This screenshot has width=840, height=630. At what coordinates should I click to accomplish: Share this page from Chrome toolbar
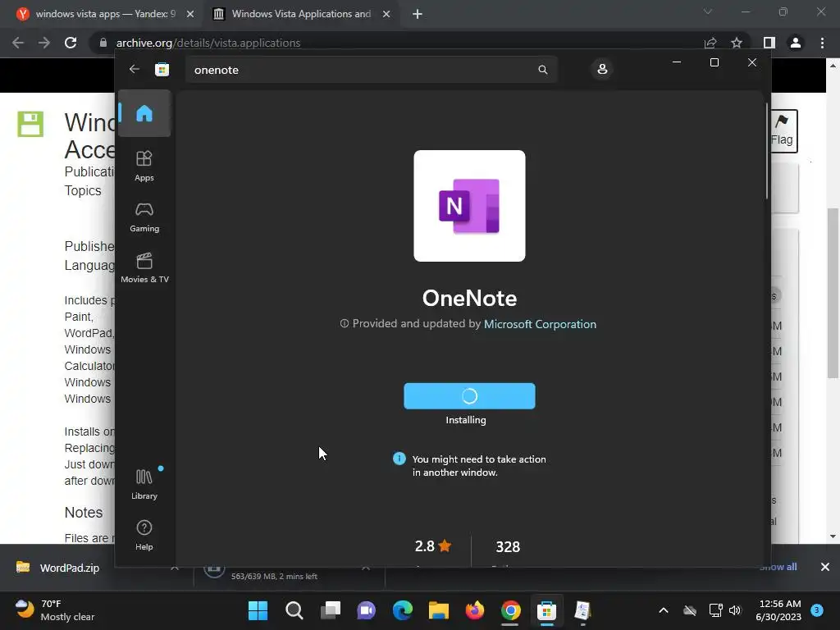710,43
